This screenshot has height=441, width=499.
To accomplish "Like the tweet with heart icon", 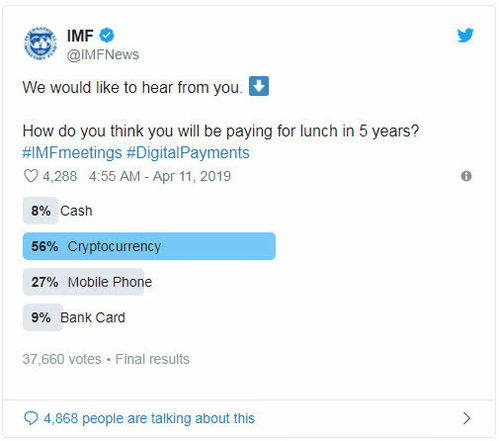I will [31, 176].
